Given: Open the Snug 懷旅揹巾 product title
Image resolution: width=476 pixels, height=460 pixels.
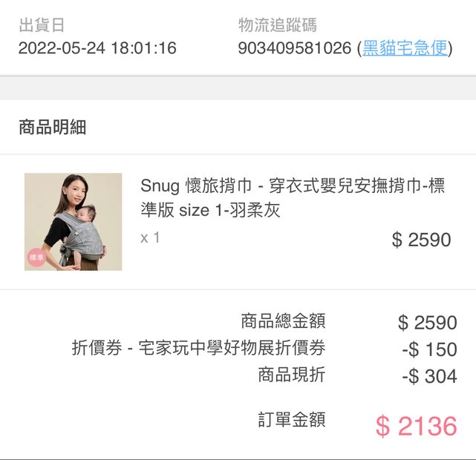Looking at the screenshot, I should 293,187.
